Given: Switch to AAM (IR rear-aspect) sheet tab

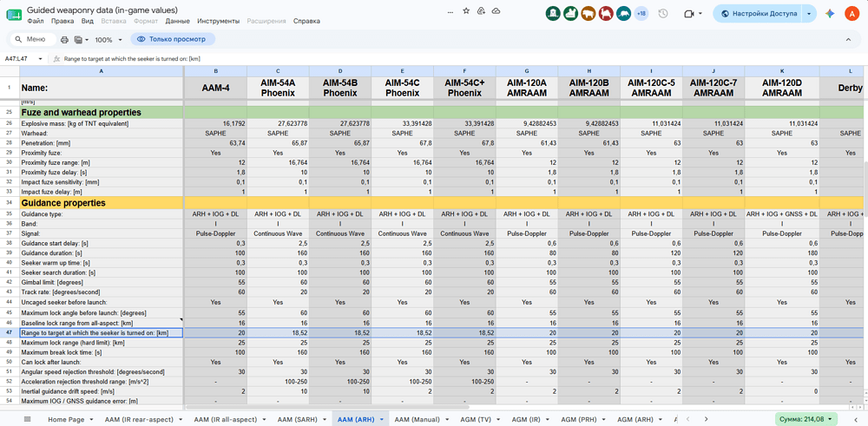Looking at the screenshot, I should click(138, 419).
